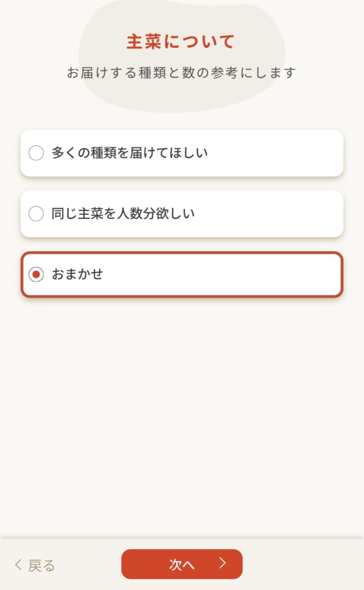The image size is (364, 590).
Task: Click the red dot inside the おまかせ radio
Action: [x=36, y=275]
